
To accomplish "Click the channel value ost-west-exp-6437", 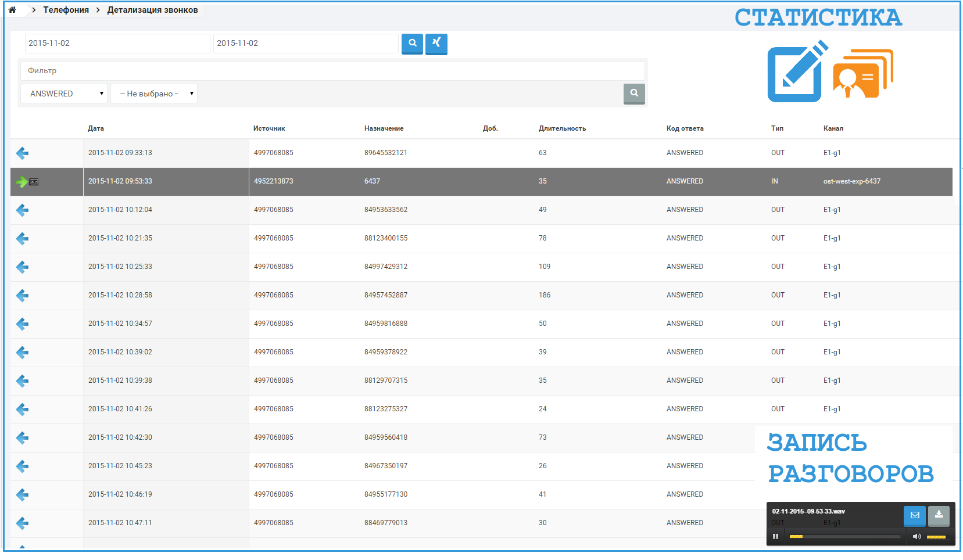I will pyautogui.click(x=851, y=181).
